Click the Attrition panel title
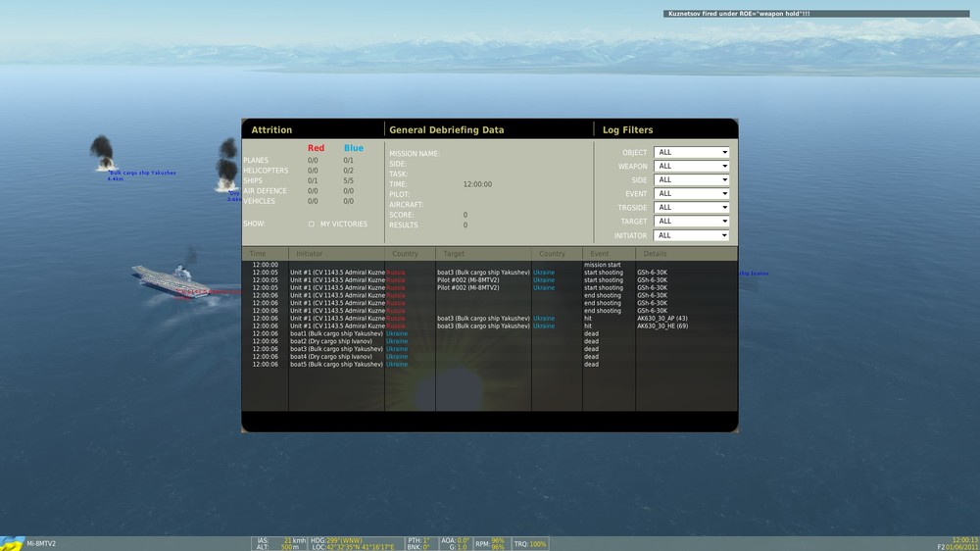980x551 pixels. point(271,130)
